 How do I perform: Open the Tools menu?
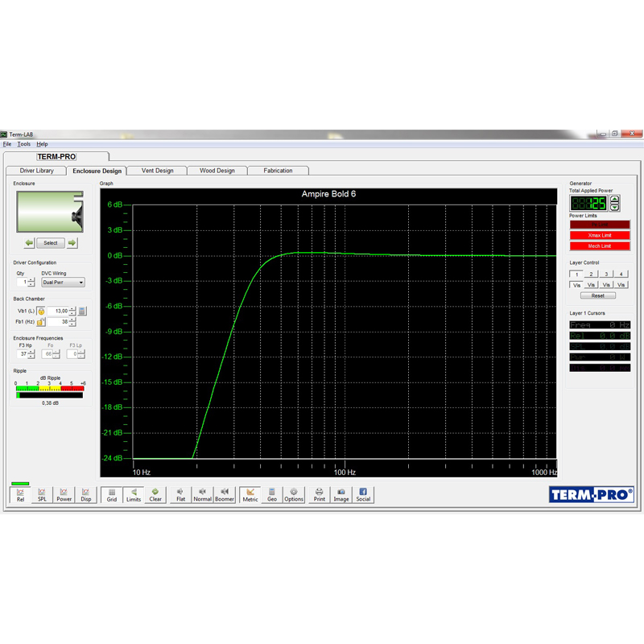pyautogui.click(x=24, y=144)
